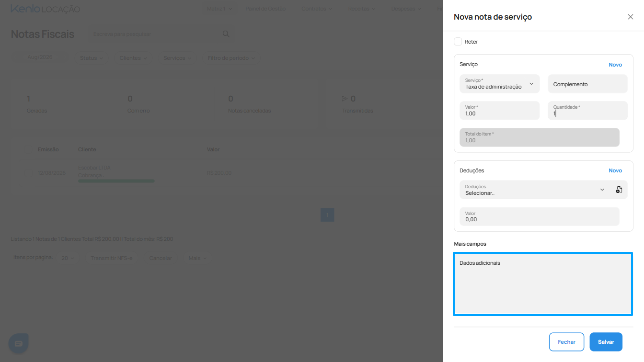Expand the Status filter

coord(92,58)
